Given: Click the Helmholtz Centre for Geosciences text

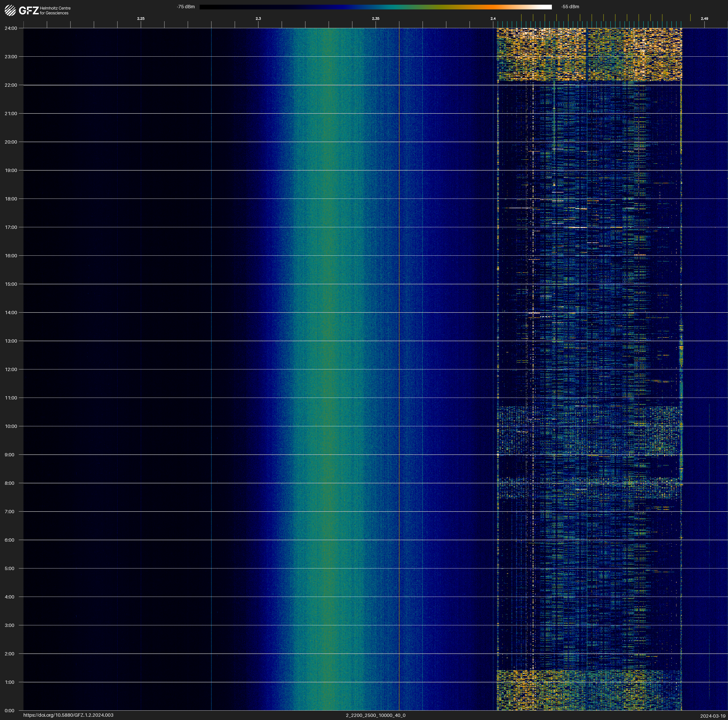Looking at the screenshot, I should coord(55,11).
